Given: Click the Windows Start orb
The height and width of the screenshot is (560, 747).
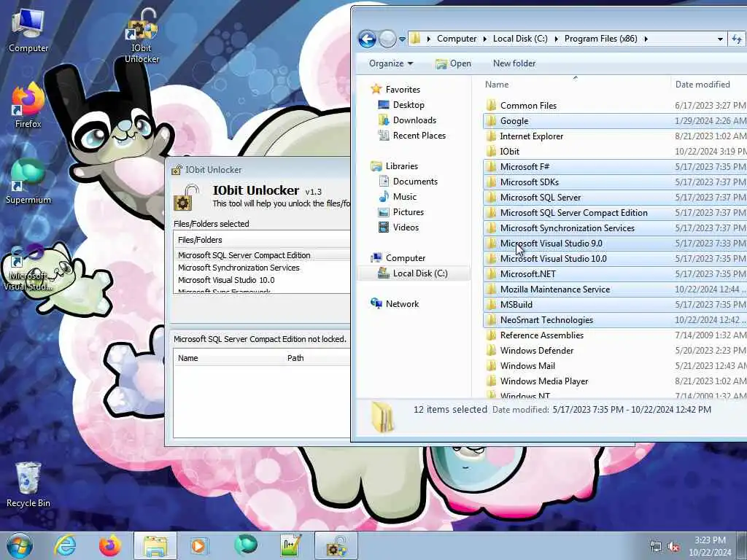Looking at the screenshot, I should (x=19, y=545).
